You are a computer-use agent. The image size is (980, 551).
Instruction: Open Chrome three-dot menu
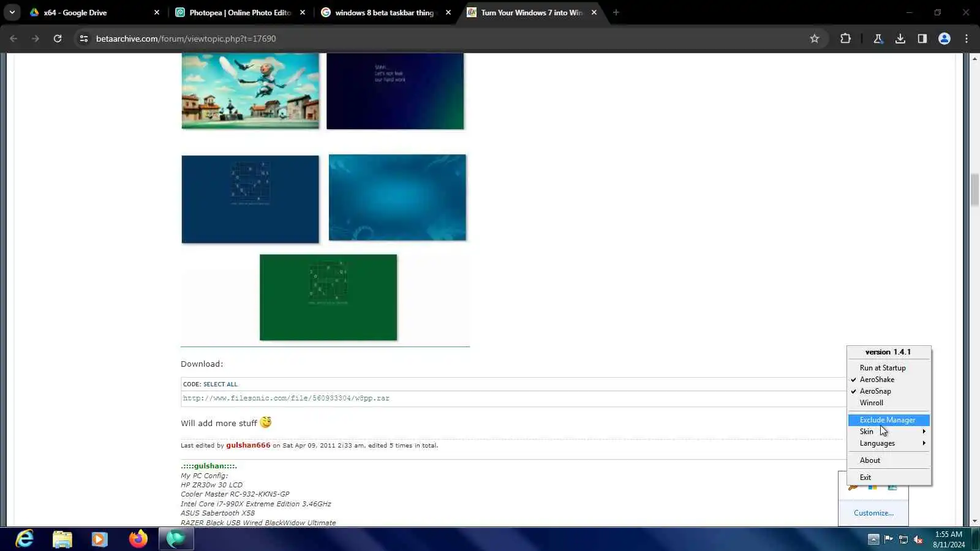click(967, 39)
